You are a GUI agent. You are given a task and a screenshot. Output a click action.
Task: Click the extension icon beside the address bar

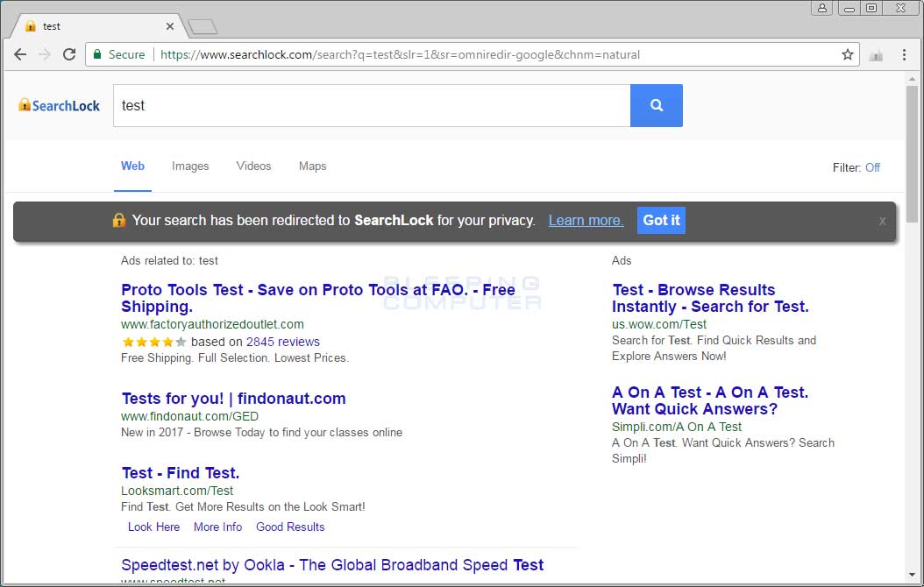[877, 55]
